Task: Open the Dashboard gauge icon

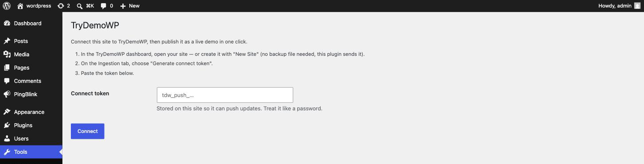Action: (x=7, y=23)
